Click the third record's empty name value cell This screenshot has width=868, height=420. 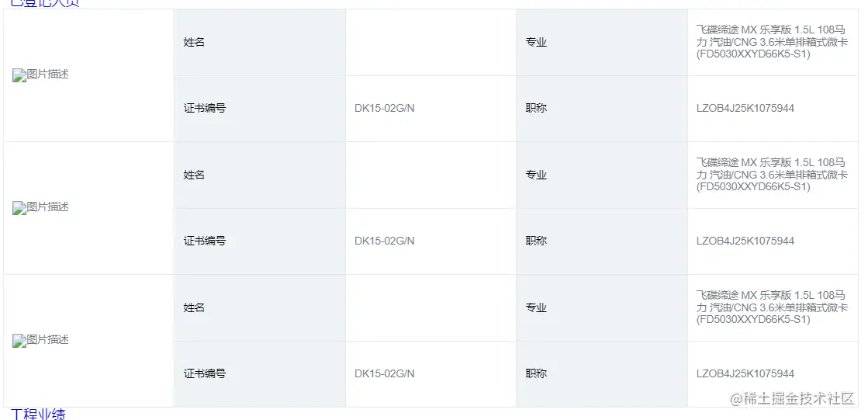431,307
